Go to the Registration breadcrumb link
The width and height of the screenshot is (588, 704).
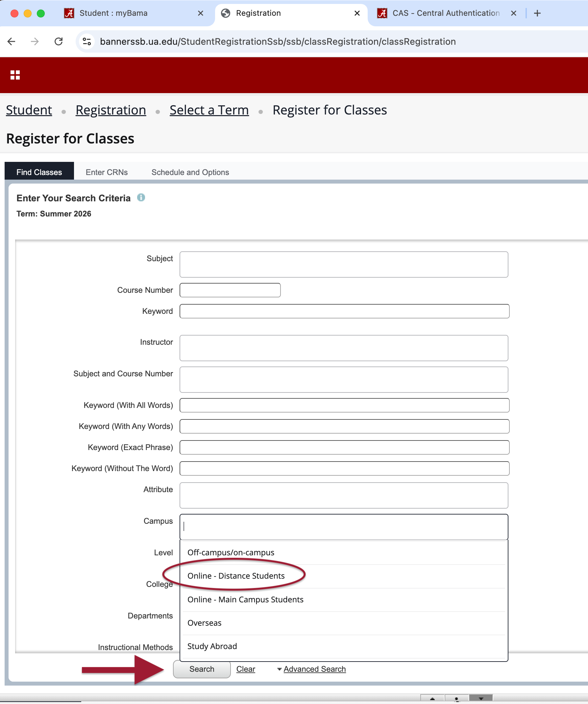click(x=111, y=110)
